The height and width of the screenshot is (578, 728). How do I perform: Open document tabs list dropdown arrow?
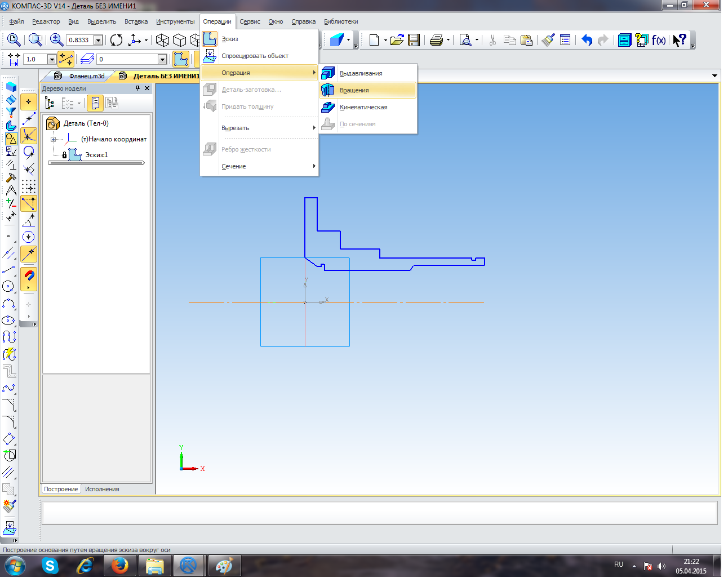coord(714,76)
